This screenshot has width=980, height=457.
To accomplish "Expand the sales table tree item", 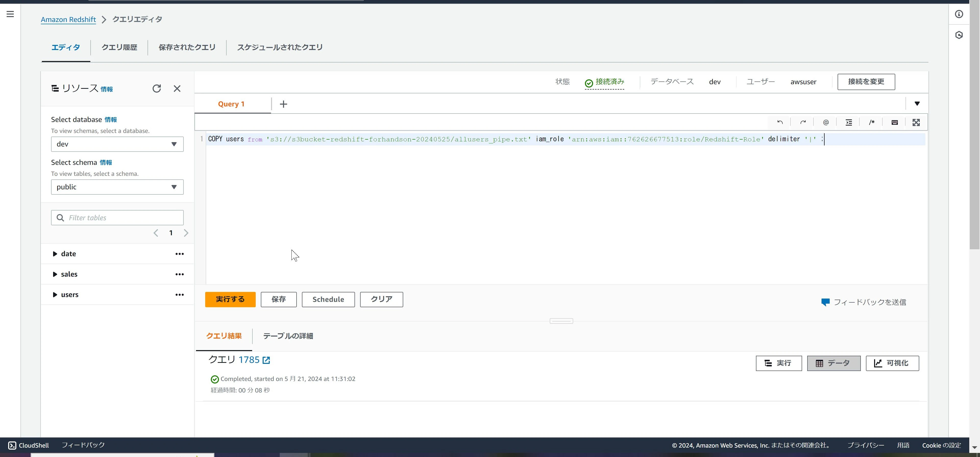I will 55,274.
